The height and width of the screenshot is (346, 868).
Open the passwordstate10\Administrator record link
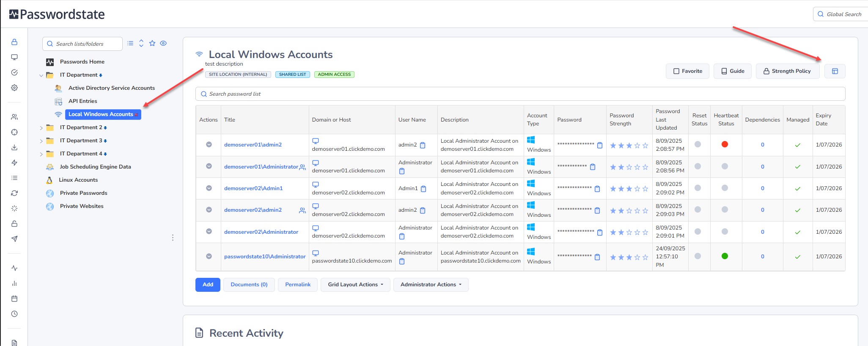pyautogui.click(x=265, y=257)
